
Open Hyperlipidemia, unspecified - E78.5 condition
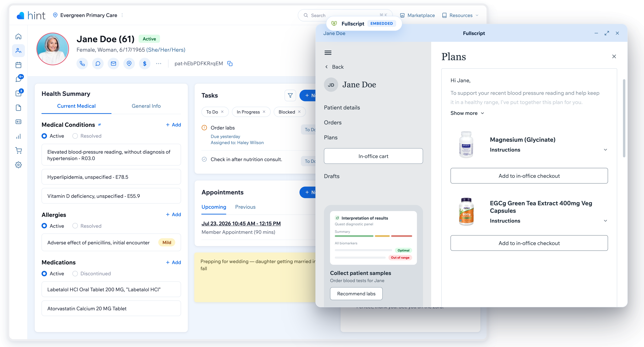pyautogui.click(x=111, y=177)
